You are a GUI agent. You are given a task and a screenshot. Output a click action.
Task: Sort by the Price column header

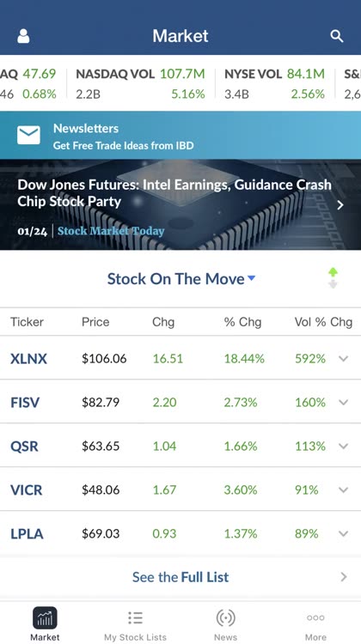tap(95, 322)
